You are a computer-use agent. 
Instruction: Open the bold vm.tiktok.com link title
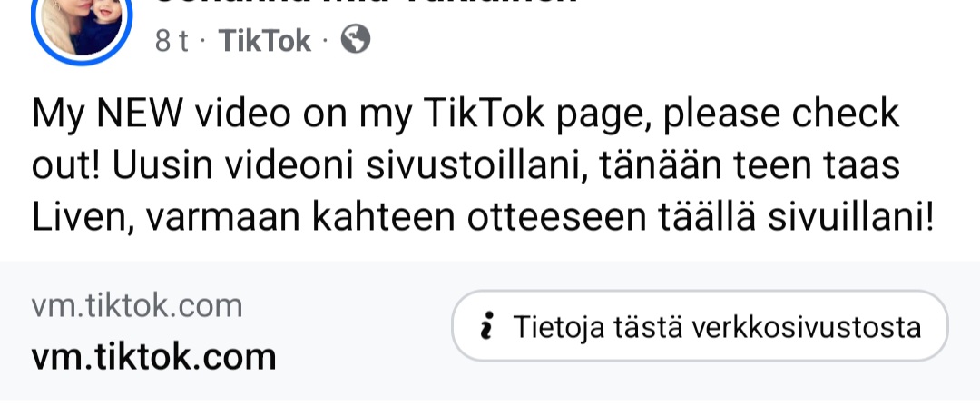153,355
